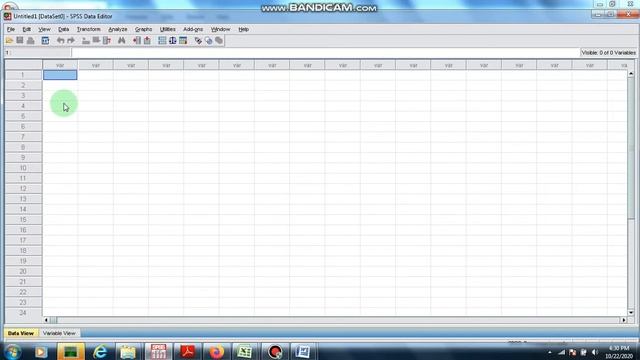Select row header 15

(x=23, y=220)
